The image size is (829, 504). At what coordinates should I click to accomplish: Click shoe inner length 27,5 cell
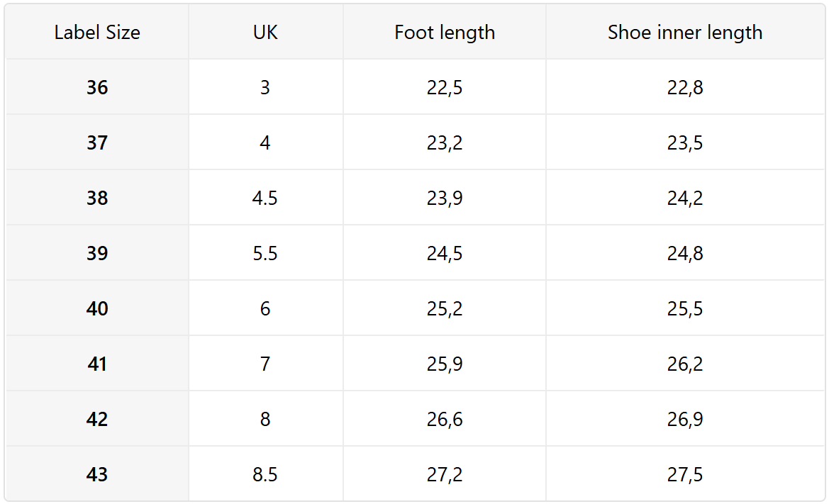[x=685, y=475]
